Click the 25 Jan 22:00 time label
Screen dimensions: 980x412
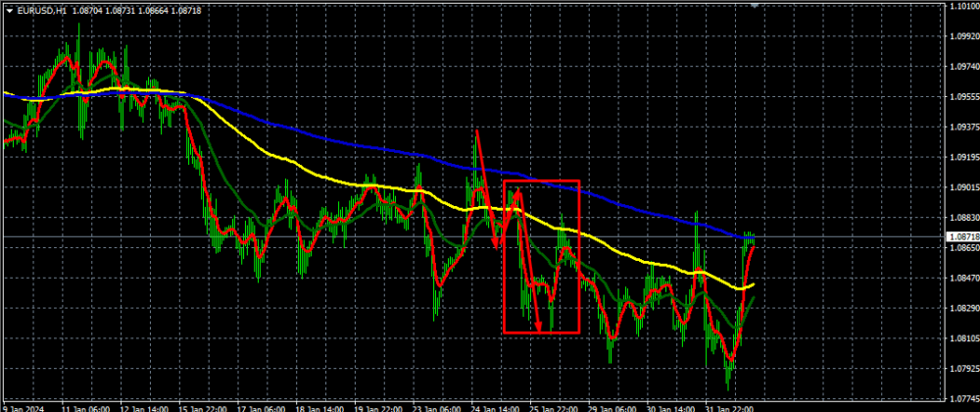(555, 408)
